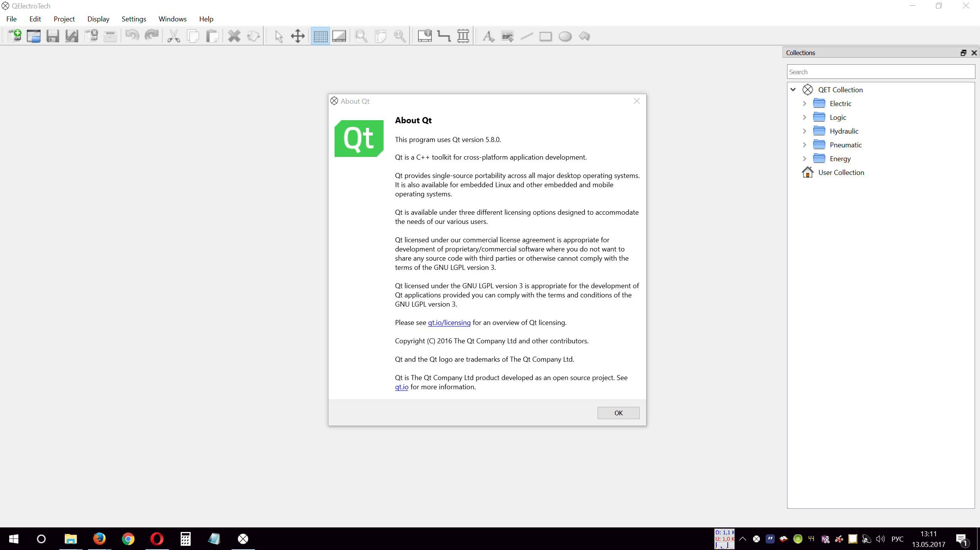Toggle the background color toolbar button

point(339,36)
